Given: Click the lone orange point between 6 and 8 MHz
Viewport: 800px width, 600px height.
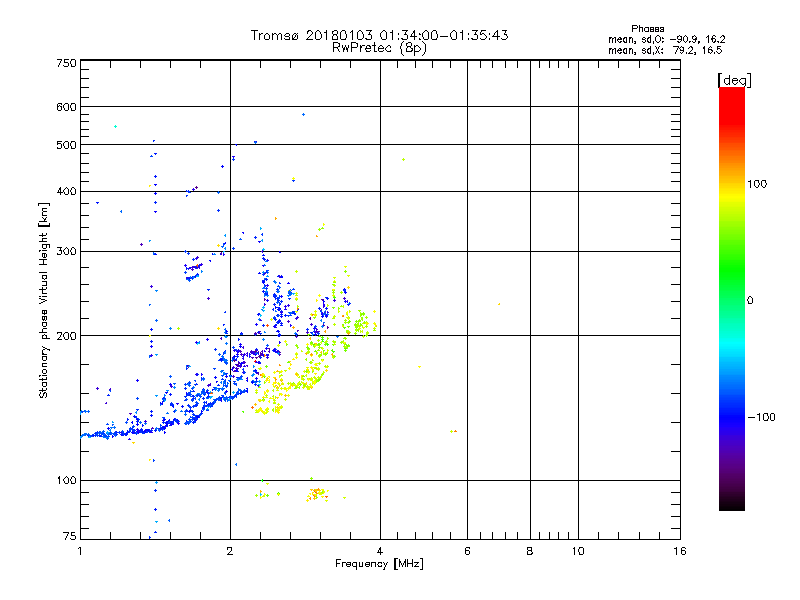Looking at the screenshot, I should [x=499, y=304].
